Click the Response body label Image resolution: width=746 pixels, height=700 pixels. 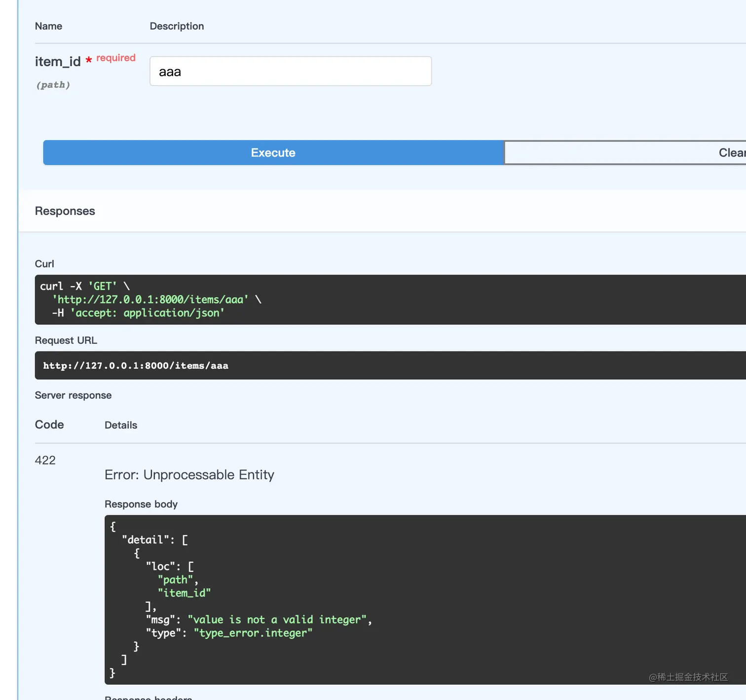pos(141,504)
